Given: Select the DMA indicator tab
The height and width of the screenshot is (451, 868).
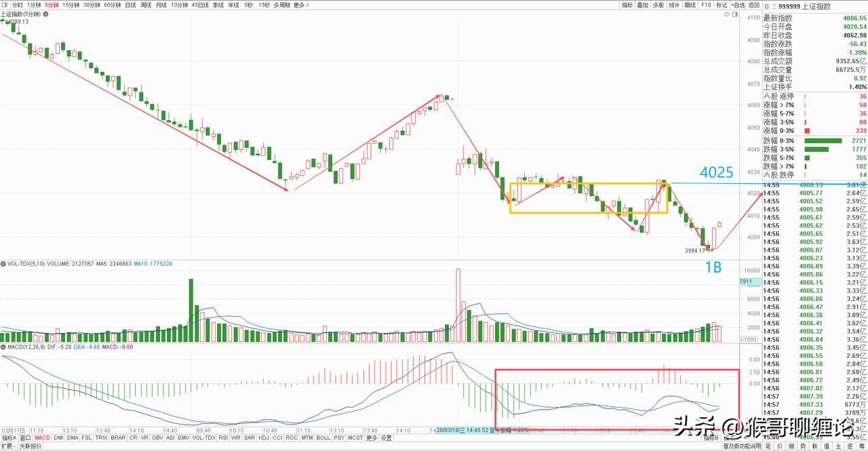Looking at the screenshot, I should 73,437.
